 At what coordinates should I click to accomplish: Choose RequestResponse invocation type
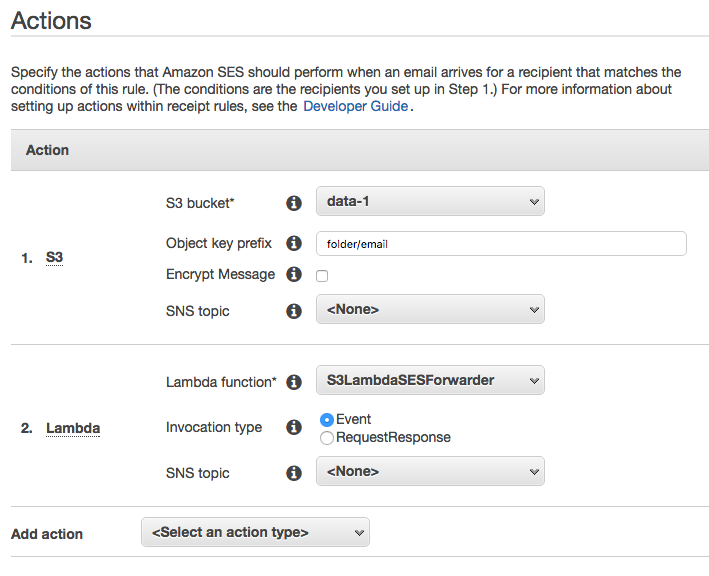coord(326,438)
